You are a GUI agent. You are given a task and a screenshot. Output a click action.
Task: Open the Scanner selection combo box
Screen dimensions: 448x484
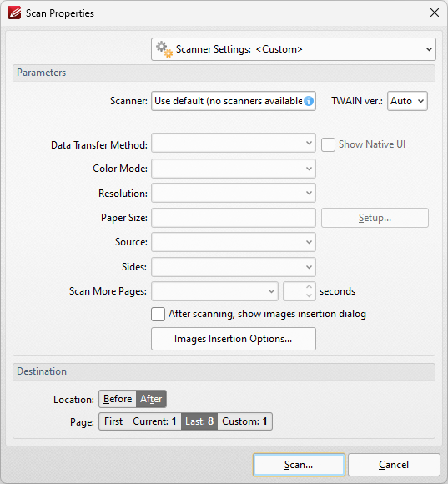[x=234, y=101]
